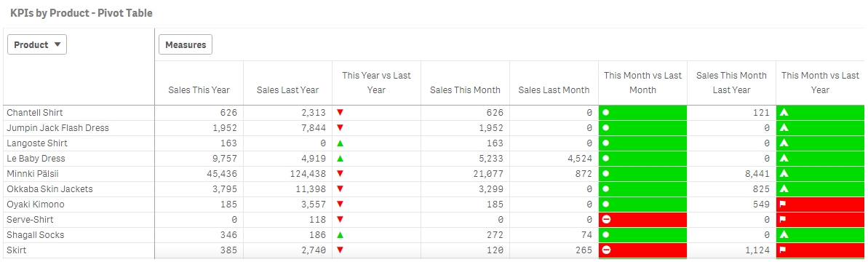
Task: Click white up triangle for Chantell Shirt
Action: [x=784, y=113]
